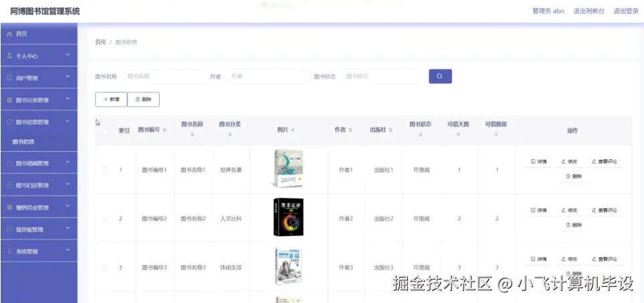This screenshot has height=303, width=644.
Task: Expand the 个人中心 chevron
Action: point(68,56)
